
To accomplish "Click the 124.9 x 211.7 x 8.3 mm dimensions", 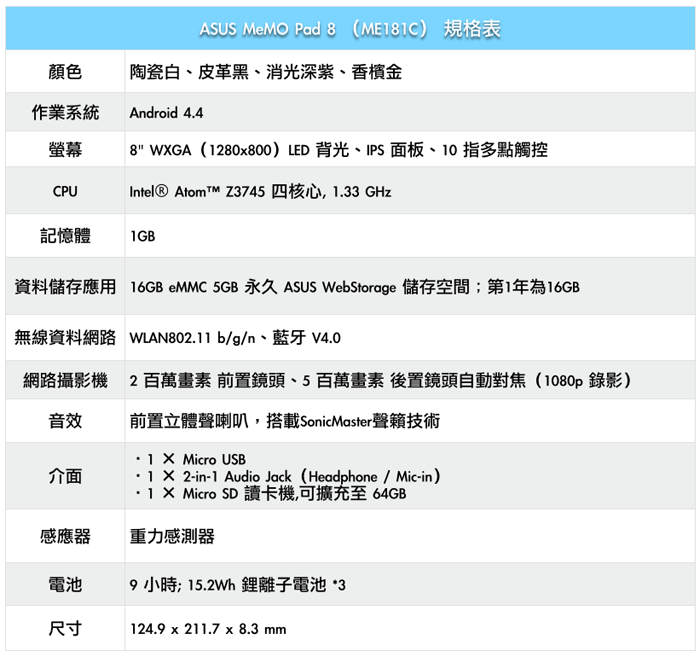I will pyautogui.click(x=208, y=629).
